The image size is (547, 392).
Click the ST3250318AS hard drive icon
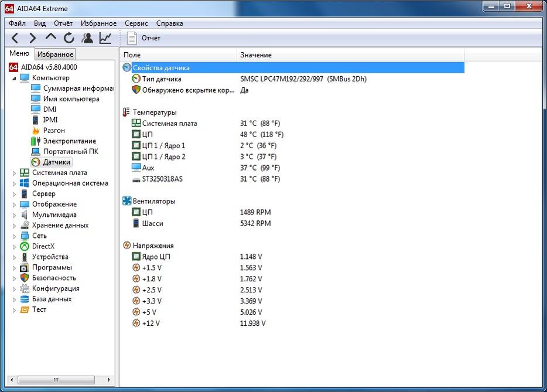pos(136,179)
